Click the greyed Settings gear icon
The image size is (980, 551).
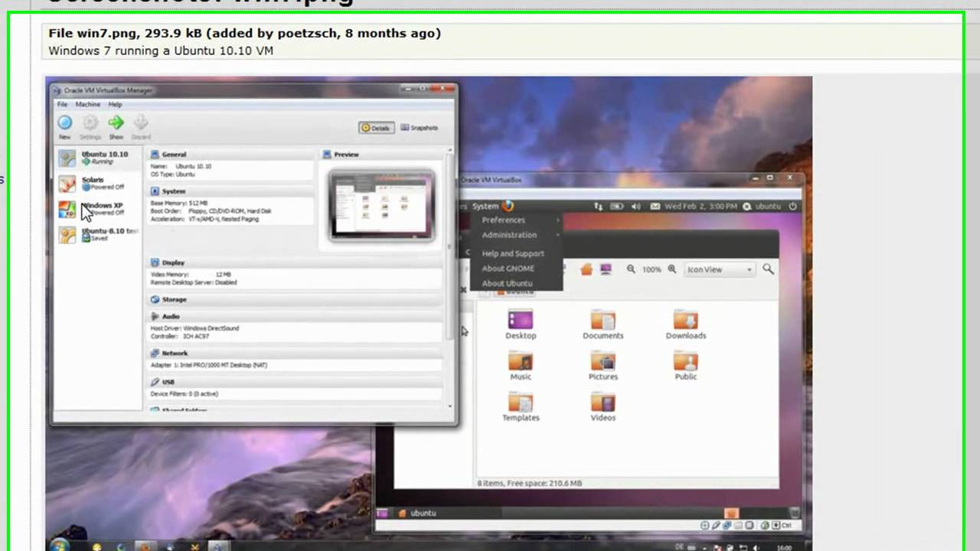pos(90,122)
